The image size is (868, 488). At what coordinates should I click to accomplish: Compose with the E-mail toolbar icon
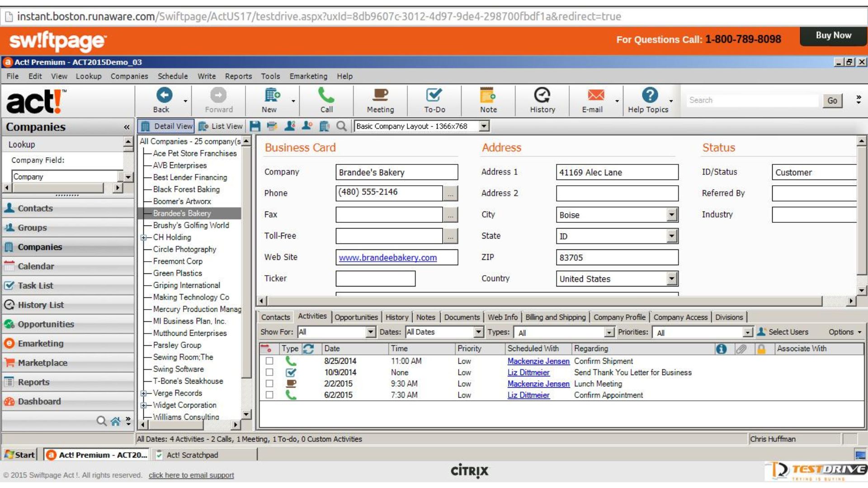[596, 95]
